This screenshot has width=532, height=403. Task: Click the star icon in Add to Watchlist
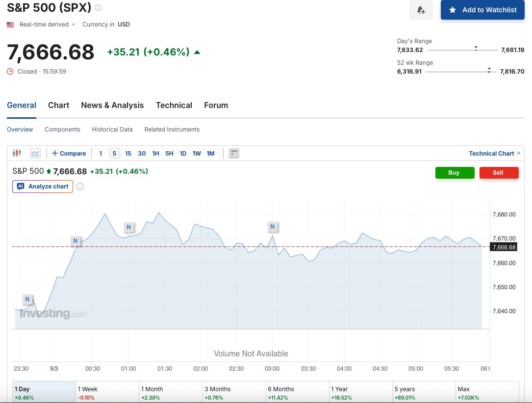(453, 10)
